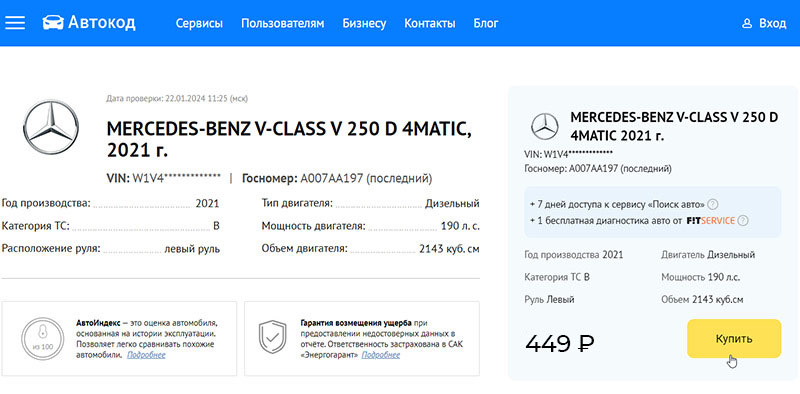
Task: Click the АвтоИндекс score circle icon
Action: click(43, 338)
